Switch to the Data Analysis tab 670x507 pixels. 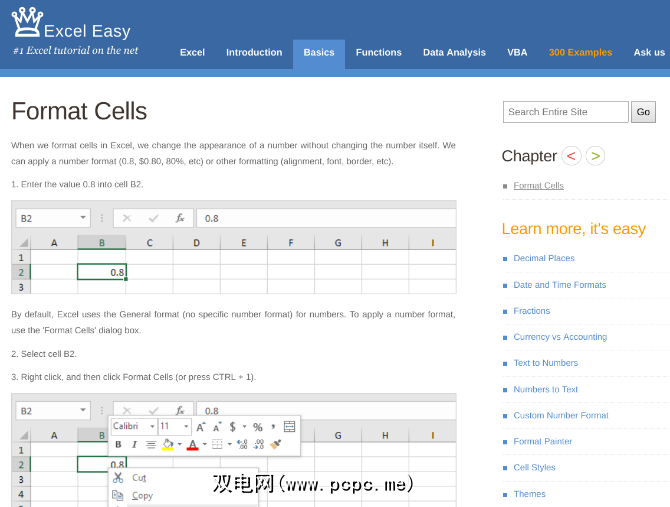click(x=454, y=52)
